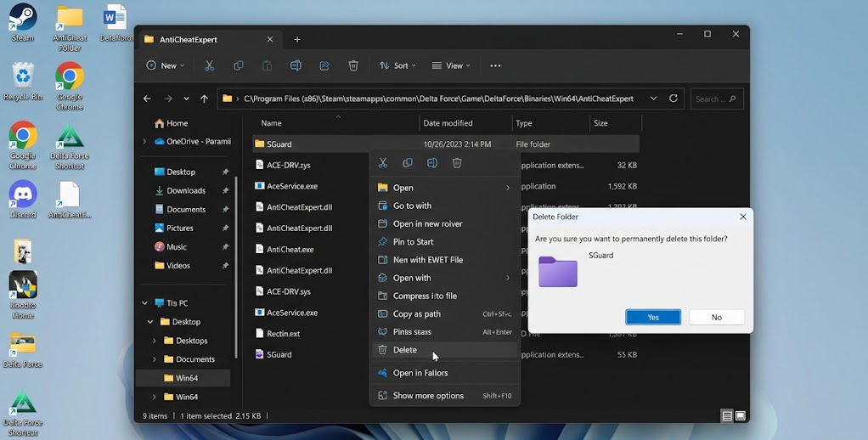Close the AntiCheatExpert tab
The width and height of the screenshot is (868, 440).
(270, 39)
